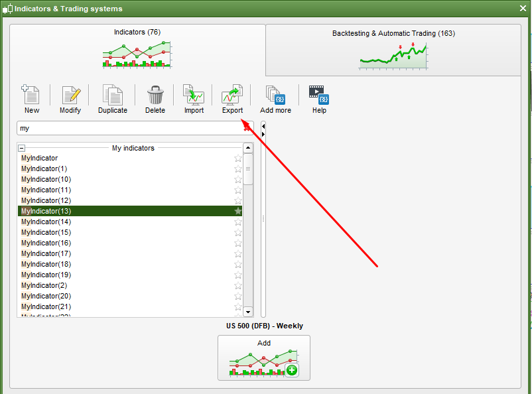Viewport: 532px width, 394px height.
Task: Select MyIndicator(16) row
Action: click(130, 243)
